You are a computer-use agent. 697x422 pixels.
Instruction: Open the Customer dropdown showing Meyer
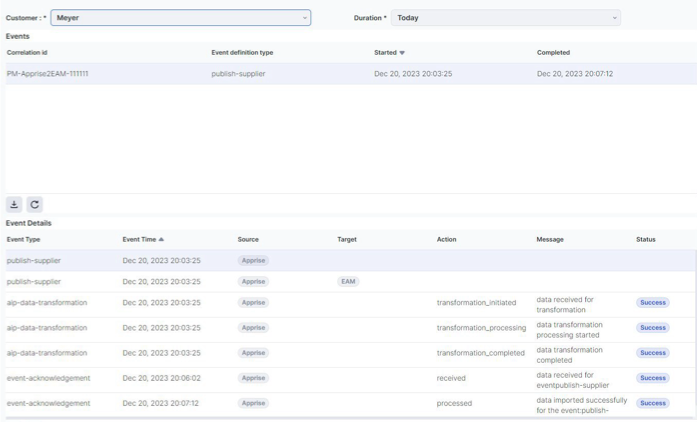(x=180, y=18)
